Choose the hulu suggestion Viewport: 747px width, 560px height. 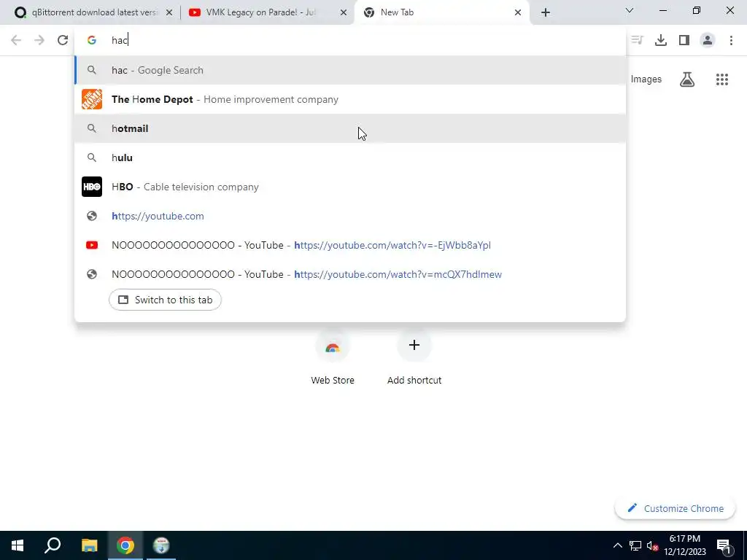pyautogui.click(x=350, y=157)
